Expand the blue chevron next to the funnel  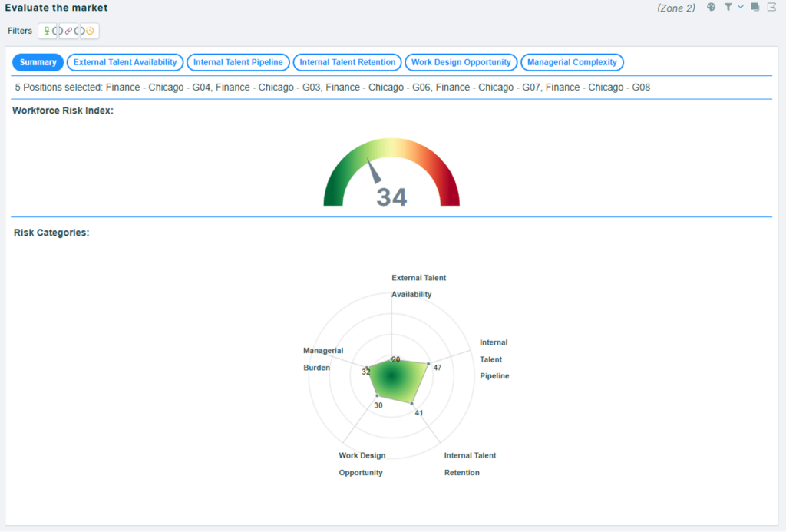[x=741, y=7]
